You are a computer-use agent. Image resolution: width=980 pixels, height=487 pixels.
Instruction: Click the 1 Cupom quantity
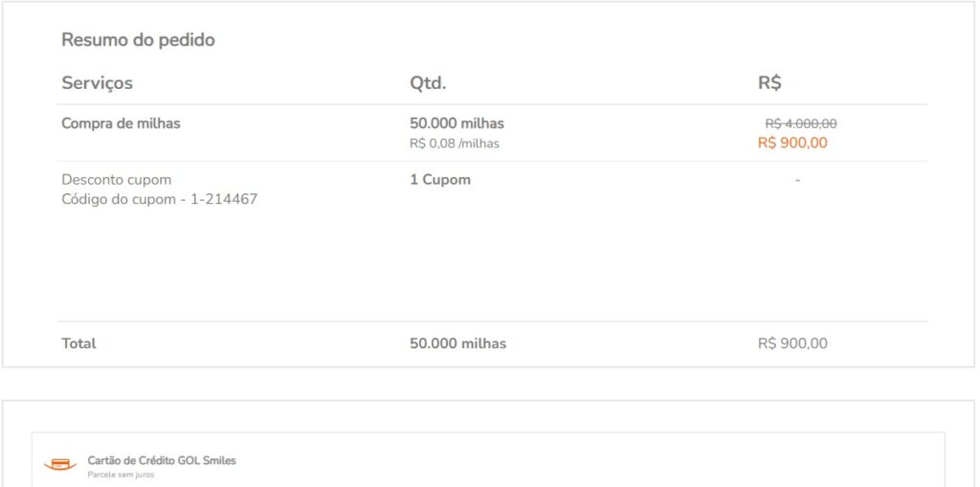pos(440,180)
